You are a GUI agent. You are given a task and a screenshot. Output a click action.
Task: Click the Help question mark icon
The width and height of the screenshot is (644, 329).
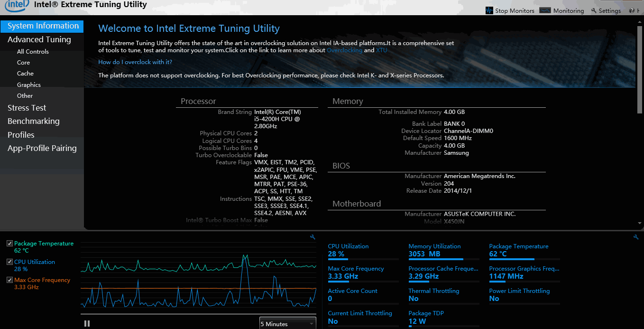click(632, 10)
